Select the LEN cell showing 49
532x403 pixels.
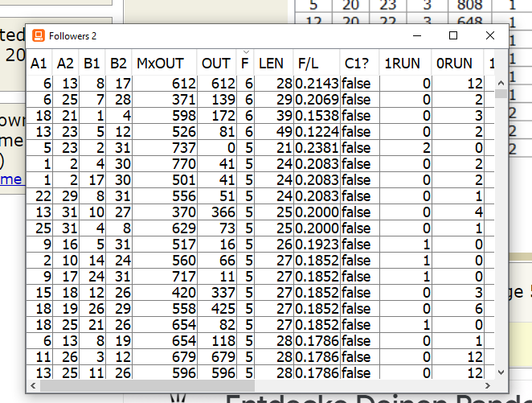coord(274,132)
